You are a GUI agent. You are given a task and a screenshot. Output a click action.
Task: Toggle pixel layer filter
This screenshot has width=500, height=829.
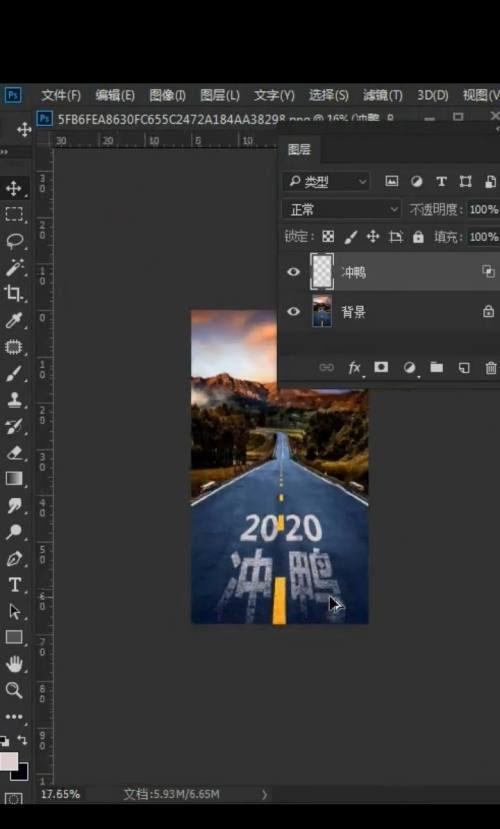coord(392,181)
